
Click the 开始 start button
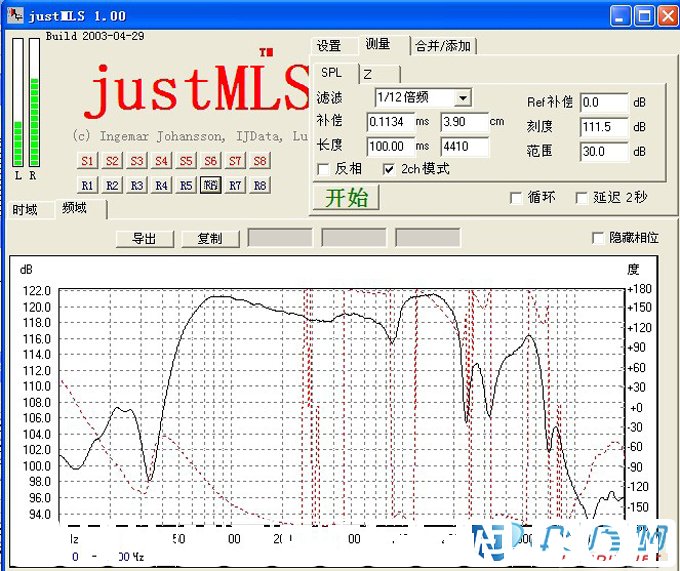point(346,198)
